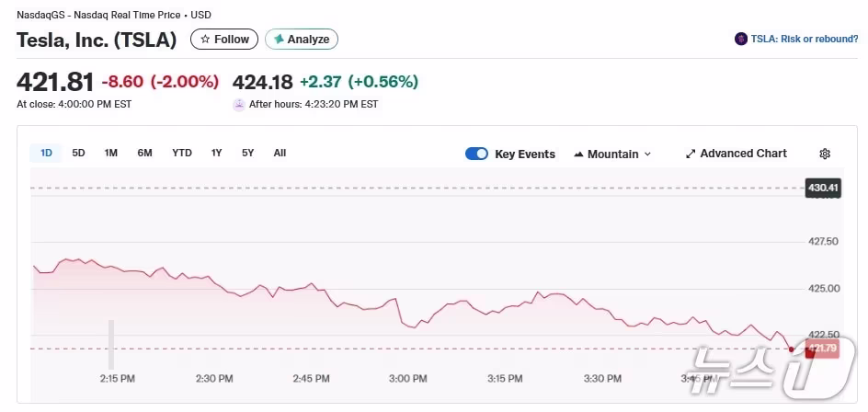This screenshot has height=412, width=868.
Task: Select the 1Y time range
Action: [216, 153]
